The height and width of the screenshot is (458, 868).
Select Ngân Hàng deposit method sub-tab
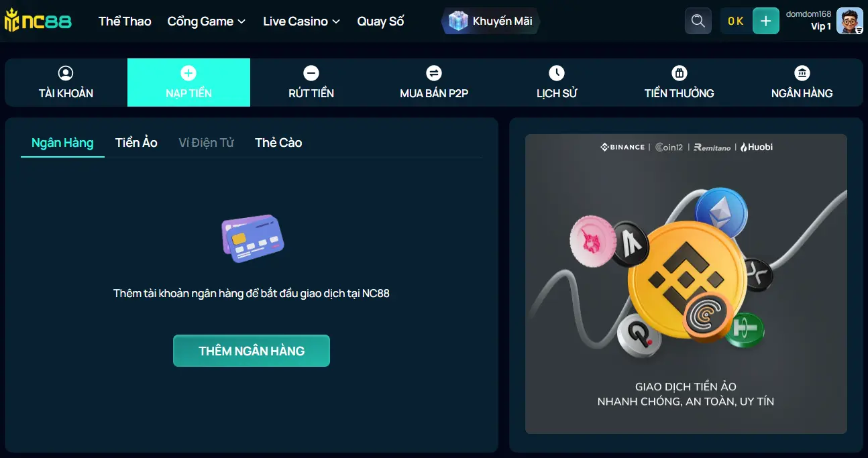pos(62,142)
